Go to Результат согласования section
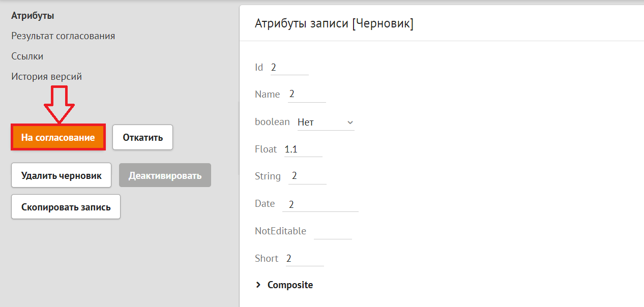644x307 pixels. 63,36
